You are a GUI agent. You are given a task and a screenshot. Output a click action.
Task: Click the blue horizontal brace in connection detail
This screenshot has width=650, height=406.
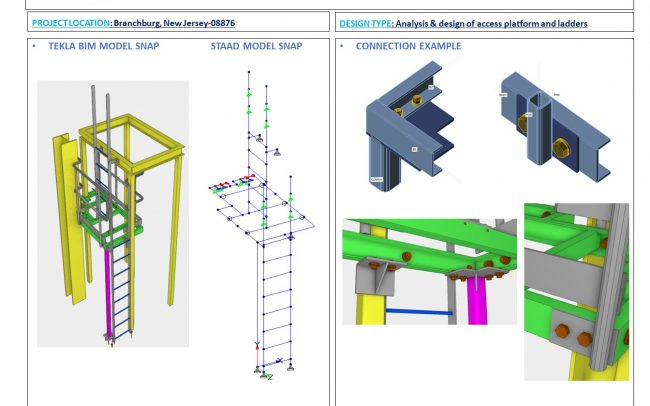[418, 311]
